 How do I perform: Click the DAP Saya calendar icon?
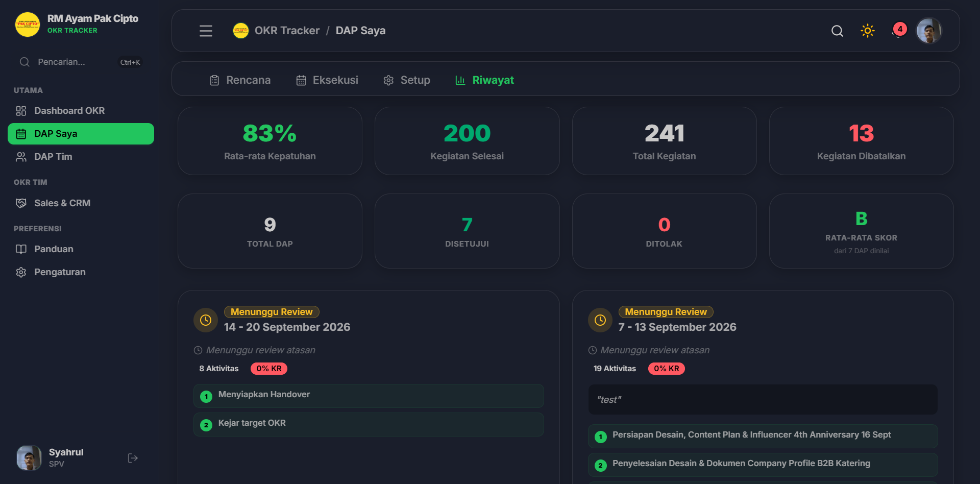(x=21, y=134)
